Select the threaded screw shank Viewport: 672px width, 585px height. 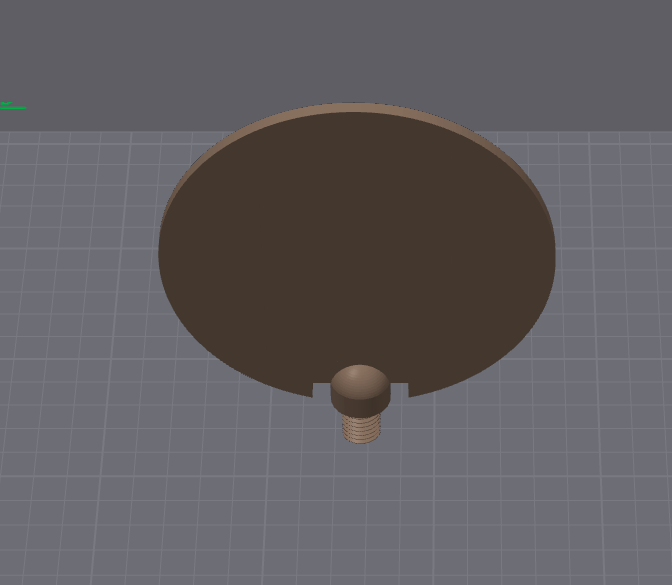(361, 428)
